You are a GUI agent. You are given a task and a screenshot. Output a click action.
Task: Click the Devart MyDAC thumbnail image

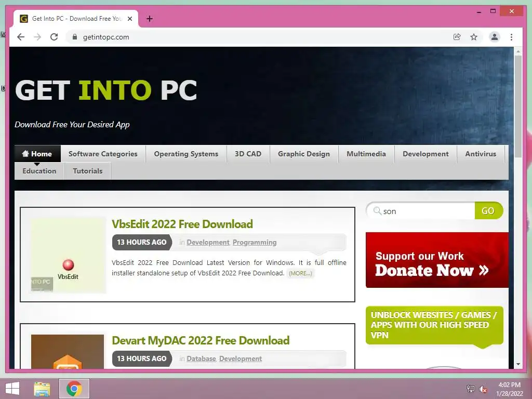coord(68,352)
